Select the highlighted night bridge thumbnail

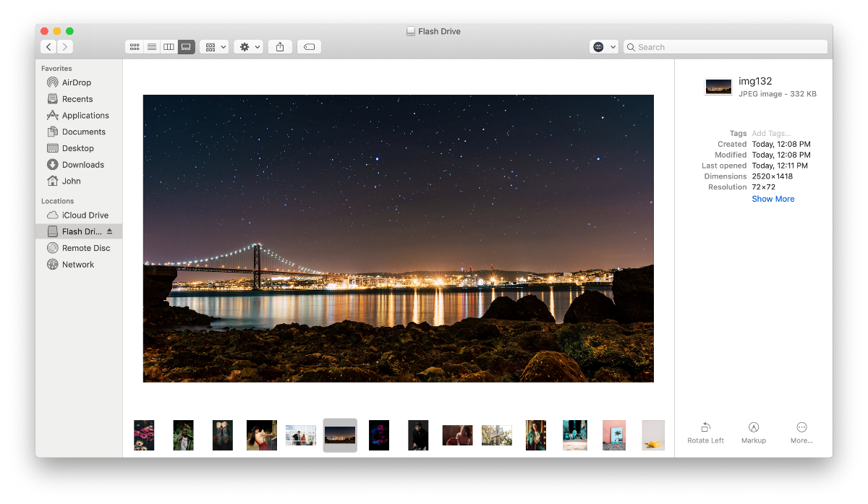340,435
